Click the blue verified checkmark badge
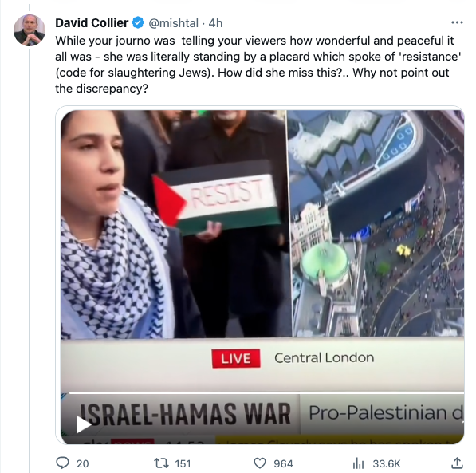Screen dimensions: 476x473 (138, 23)
